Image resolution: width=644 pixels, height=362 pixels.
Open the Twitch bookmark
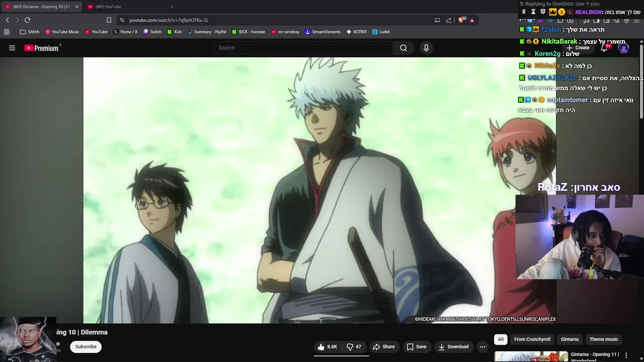tap(152, 32)
